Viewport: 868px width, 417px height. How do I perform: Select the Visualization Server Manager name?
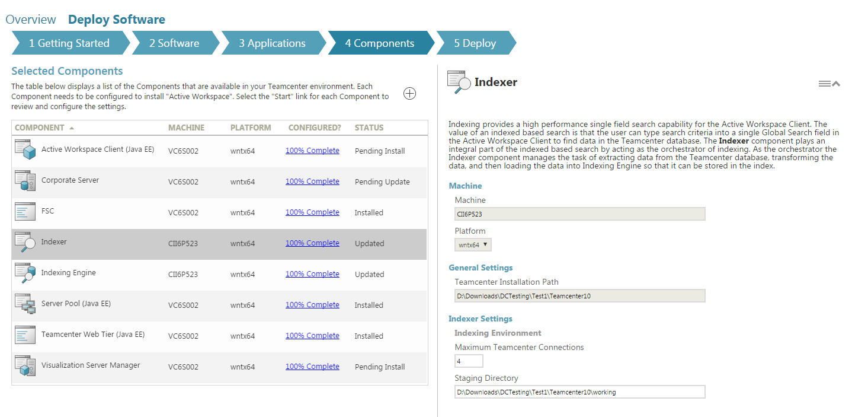click(91, 365)
